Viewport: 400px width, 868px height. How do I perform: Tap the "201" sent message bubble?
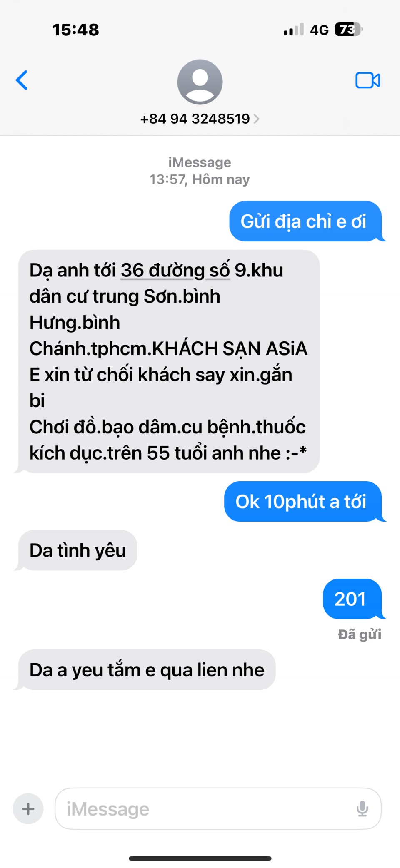[x=352, y=599]
